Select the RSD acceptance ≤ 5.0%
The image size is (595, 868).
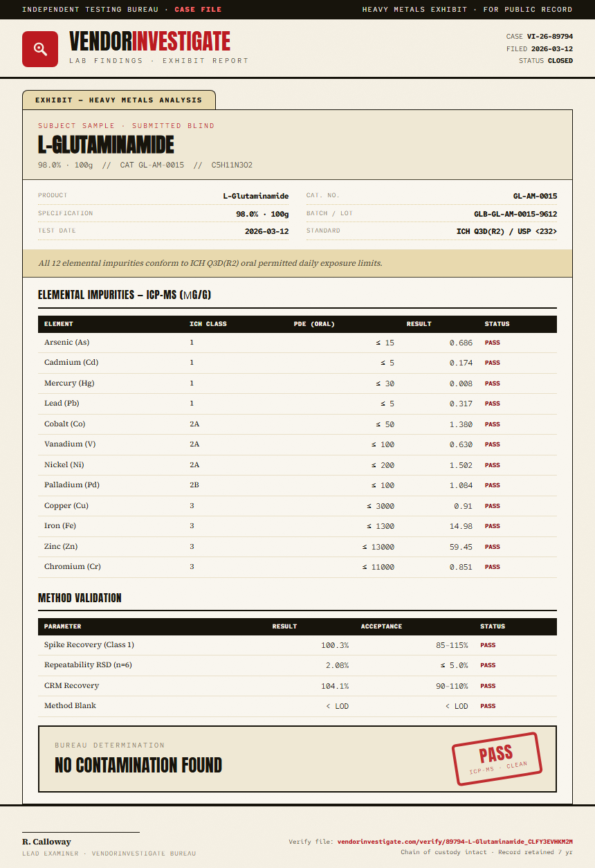coord(455,665)
